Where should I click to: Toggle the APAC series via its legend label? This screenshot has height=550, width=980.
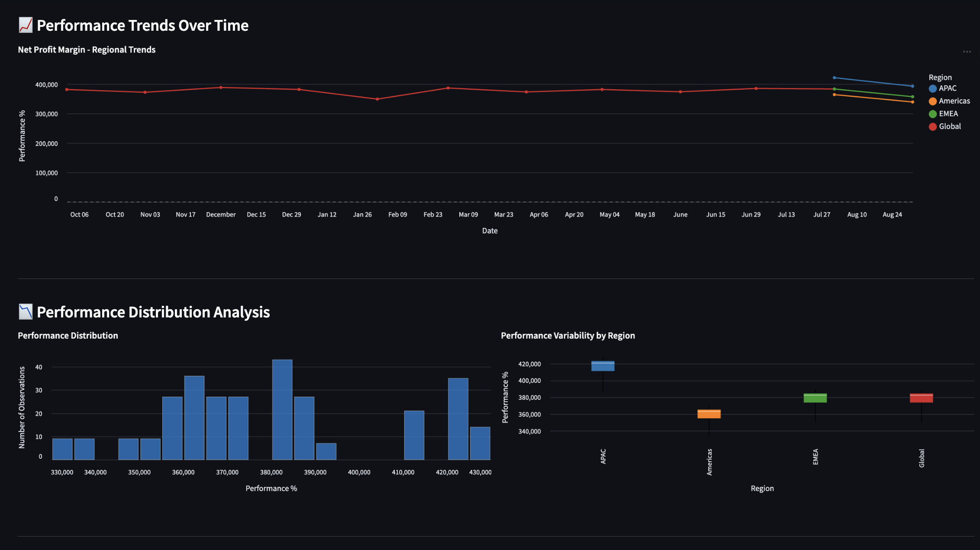tap(948, 88)
